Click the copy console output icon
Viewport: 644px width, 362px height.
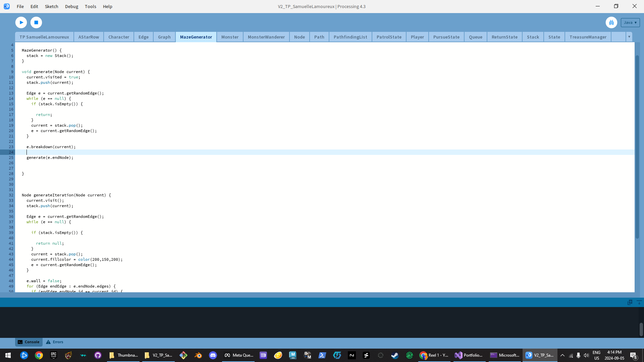pos(630,302)
